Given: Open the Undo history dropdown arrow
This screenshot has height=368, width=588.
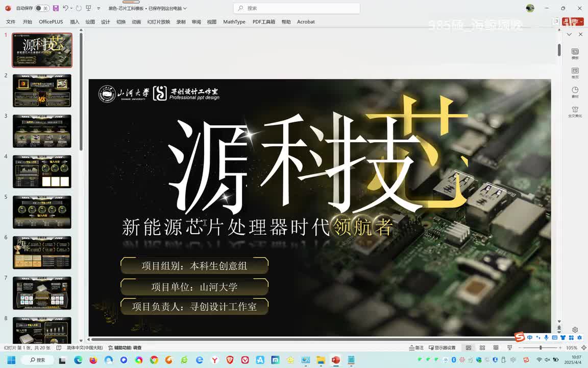Looking at the screenshot, I should click(x=71, y=8).
